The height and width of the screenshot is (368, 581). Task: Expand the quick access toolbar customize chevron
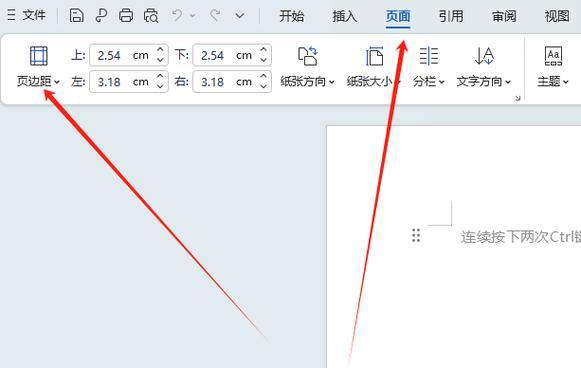pos(240,16)
